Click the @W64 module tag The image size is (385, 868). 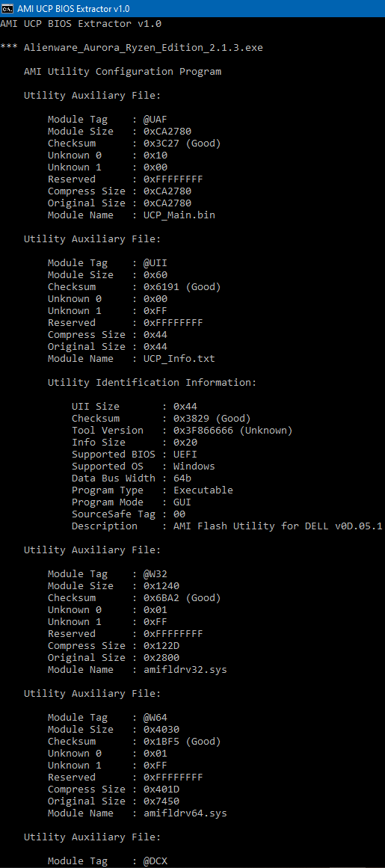coord(155,718)
